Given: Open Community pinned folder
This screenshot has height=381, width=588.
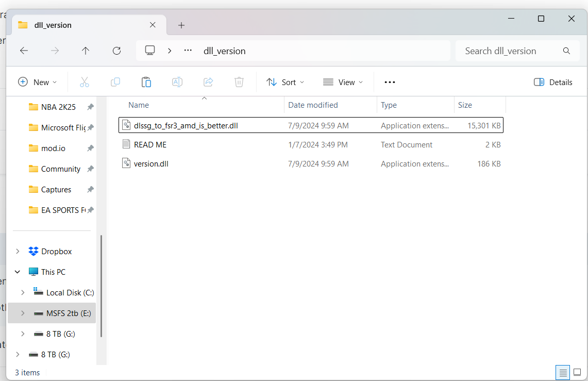Looking at the screenshot, I should click(x=60, y=169).
